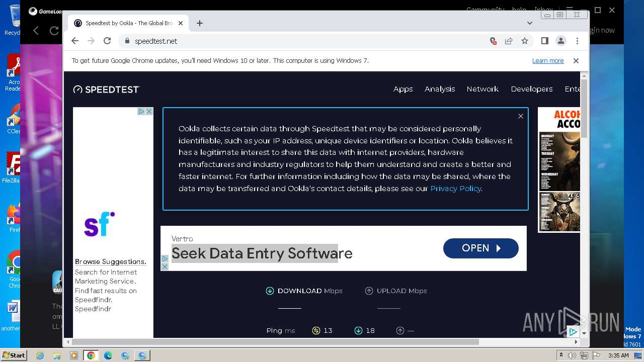Click the Browse Suggestions heading
Image resolution: width=644 pixels, height=362 pixels.
[111, 262]
